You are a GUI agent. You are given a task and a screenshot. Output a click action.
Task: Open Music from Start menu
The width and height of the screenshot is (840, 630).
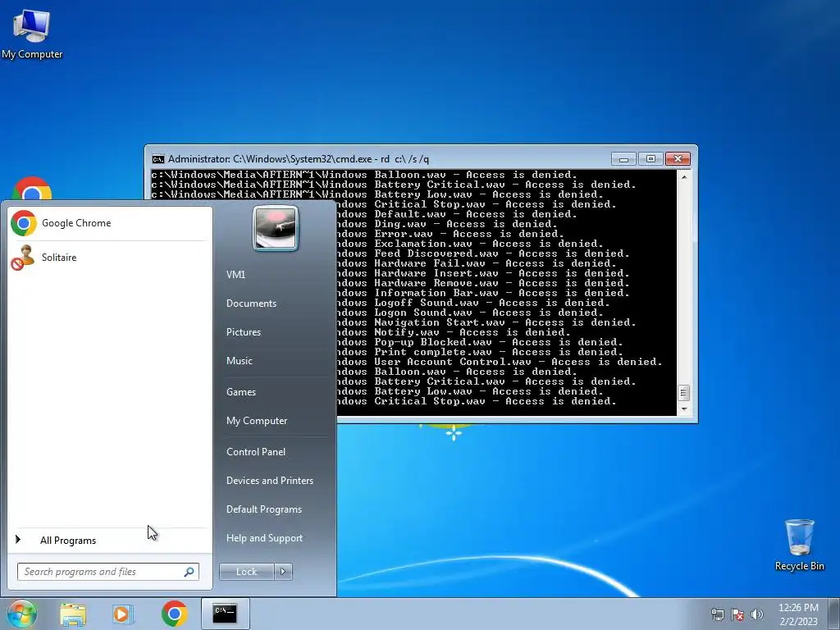(239, 361)
